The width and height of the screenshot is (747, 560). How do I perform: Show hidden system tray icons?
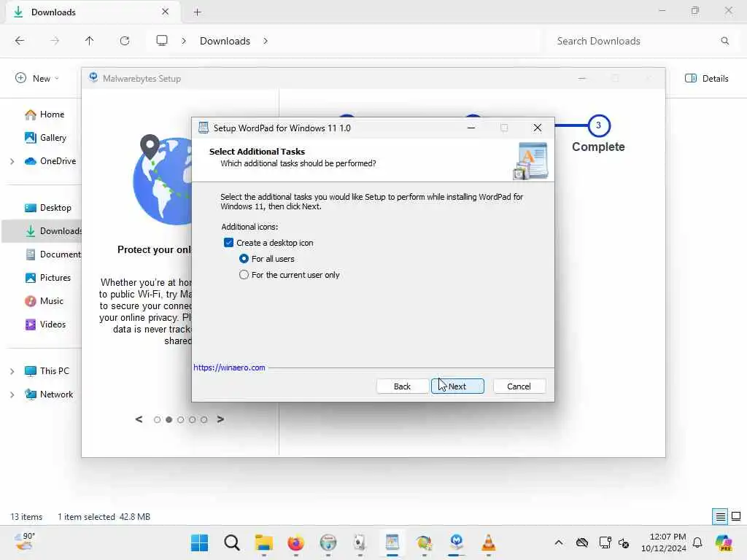(558, 542)
